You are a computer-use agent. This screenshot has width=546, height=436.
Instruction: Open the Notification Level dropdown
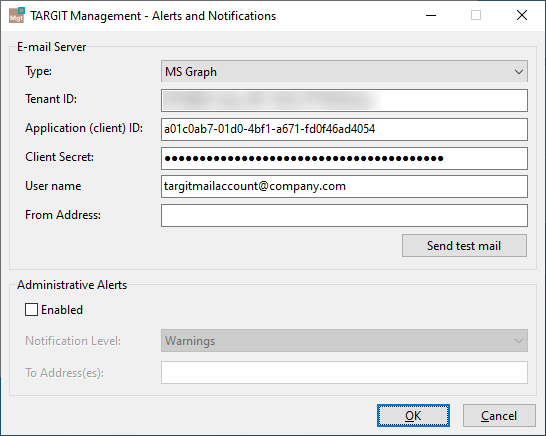[344, 341]
